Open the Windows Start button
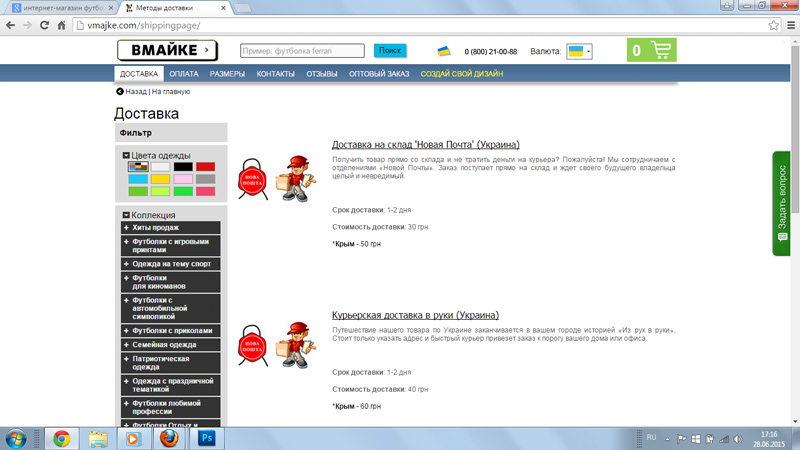This screenshot has width=800, height=450. click(x=16, y=438)
